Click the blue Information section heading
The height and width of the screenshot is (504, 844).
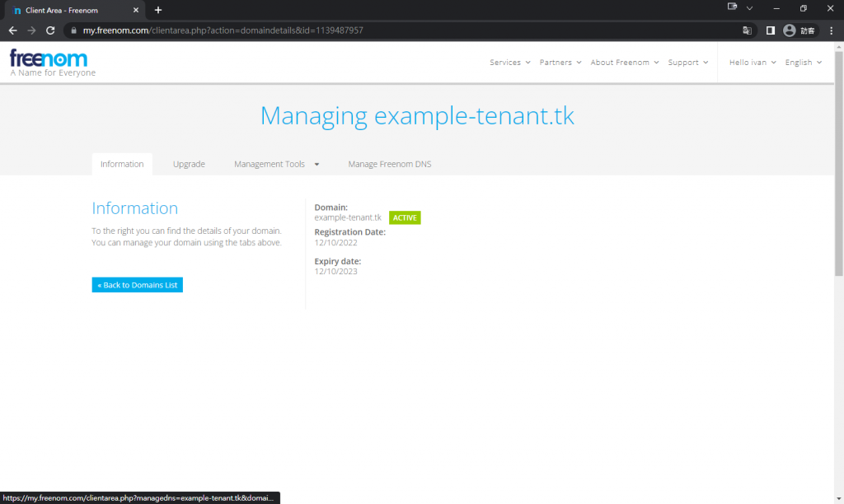tap(134, 208)
